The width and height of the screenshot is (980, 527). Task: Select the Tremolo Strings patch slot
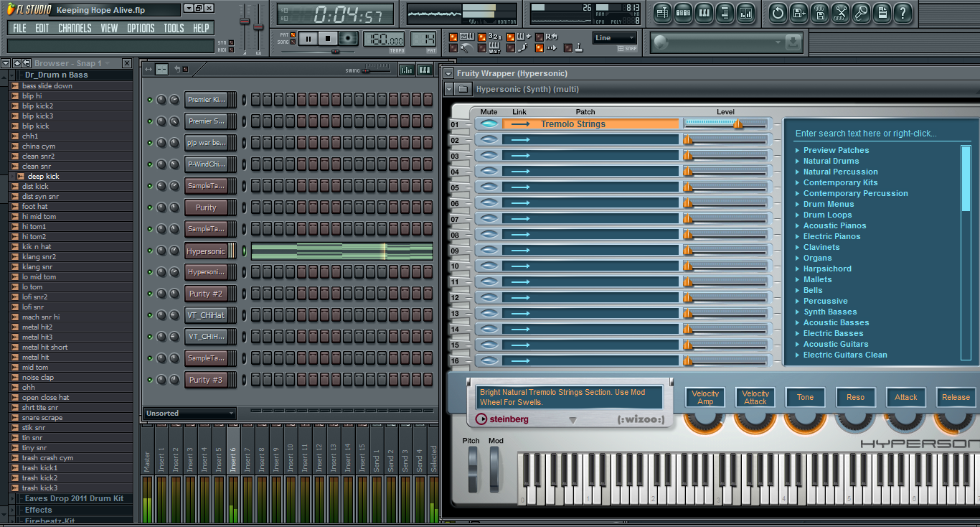pyautogui.click(x=590, y=124)
